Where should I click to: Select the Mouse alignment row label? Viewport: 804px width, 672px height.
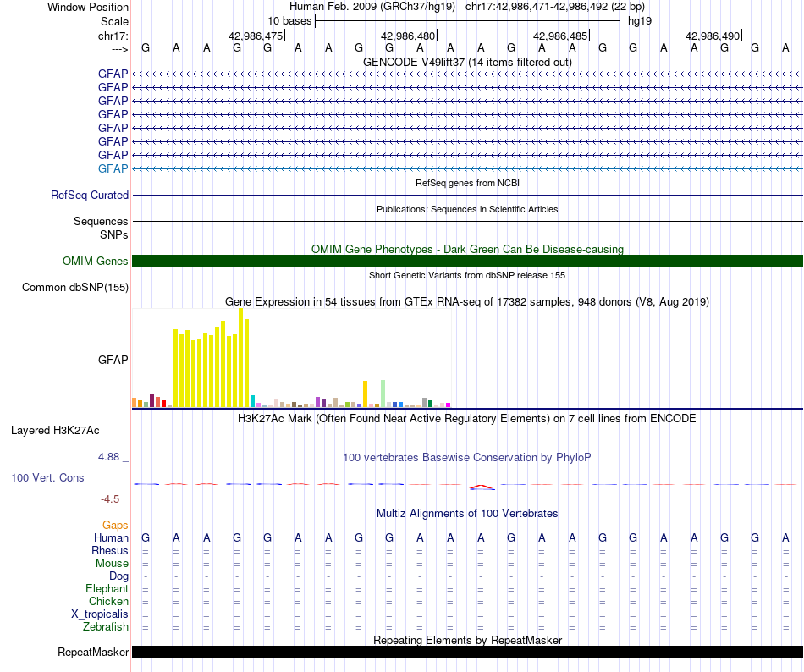point(112,564)
